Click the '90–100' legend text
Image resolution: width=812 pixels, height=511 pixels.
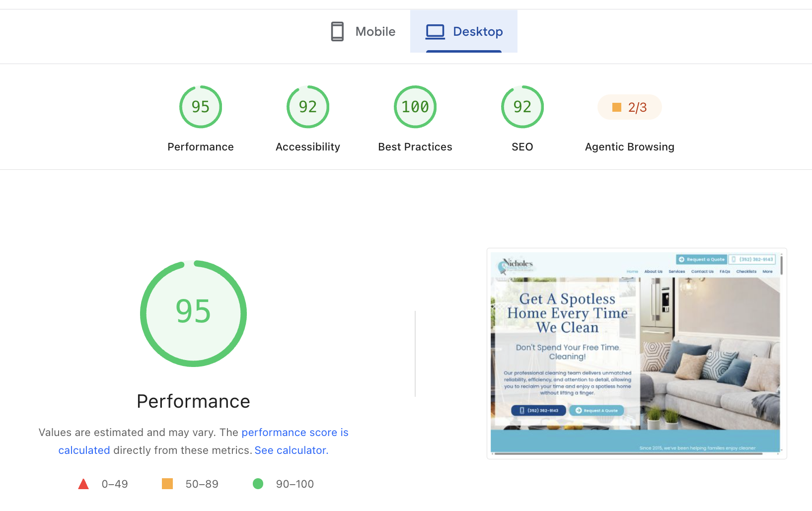(x=295, y=484)
